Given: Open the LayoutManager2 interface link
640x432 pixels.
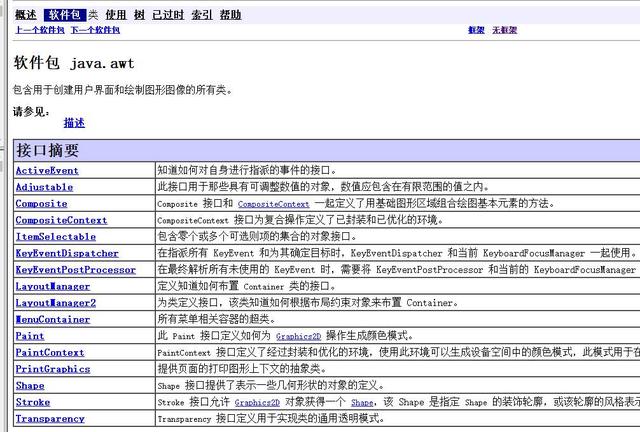Looking at the screenshot, I should [56, 303].
